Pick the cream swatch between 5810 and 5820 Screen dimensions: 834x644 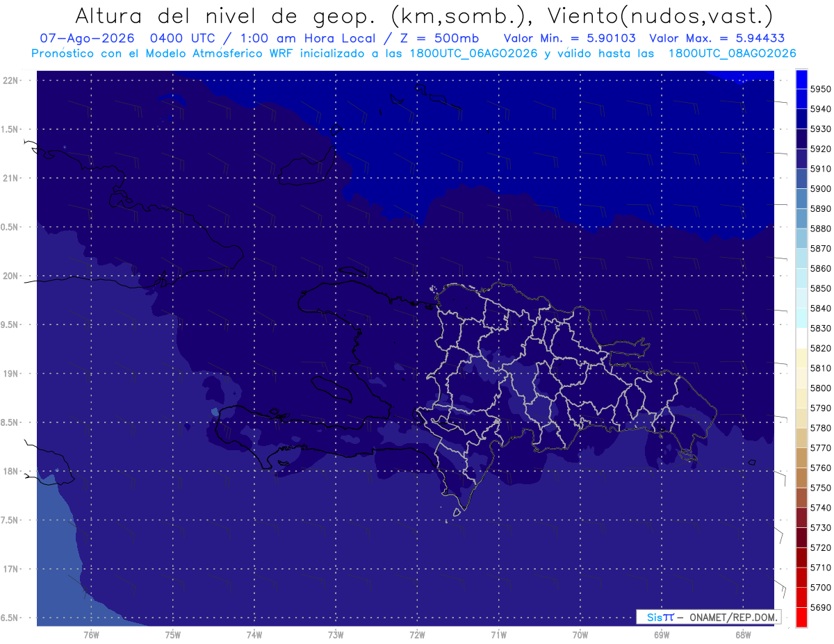point(801,358)
